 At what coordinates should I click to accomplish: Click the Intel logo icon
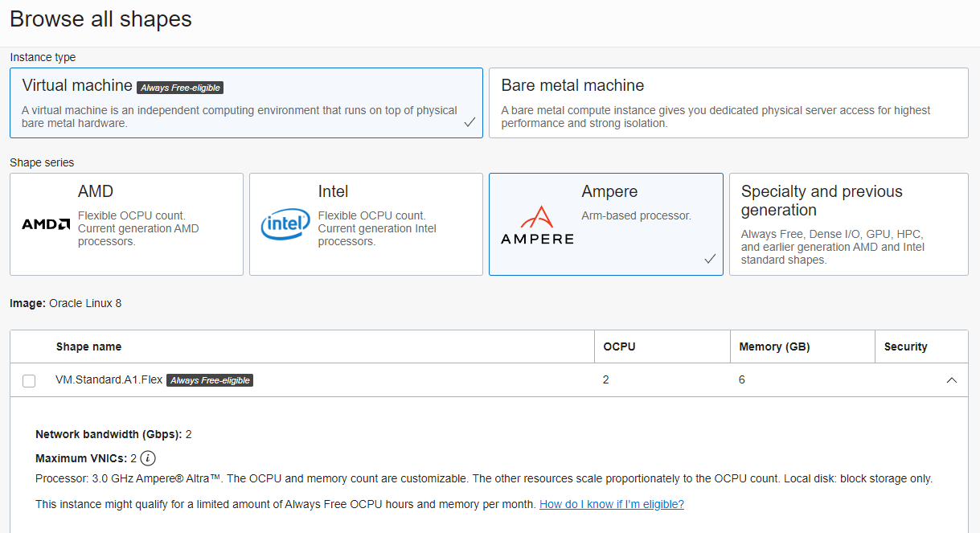point(285,224)
